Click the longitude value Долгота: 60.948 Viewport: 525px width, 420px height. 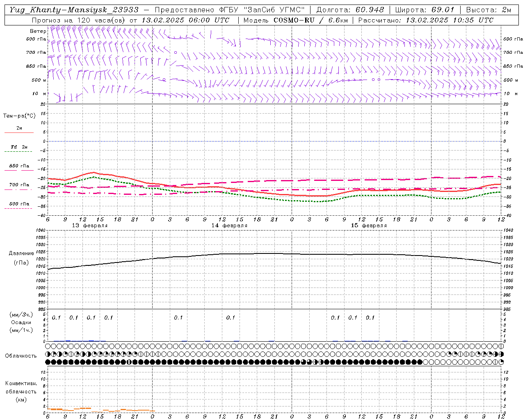click(350, 10)
